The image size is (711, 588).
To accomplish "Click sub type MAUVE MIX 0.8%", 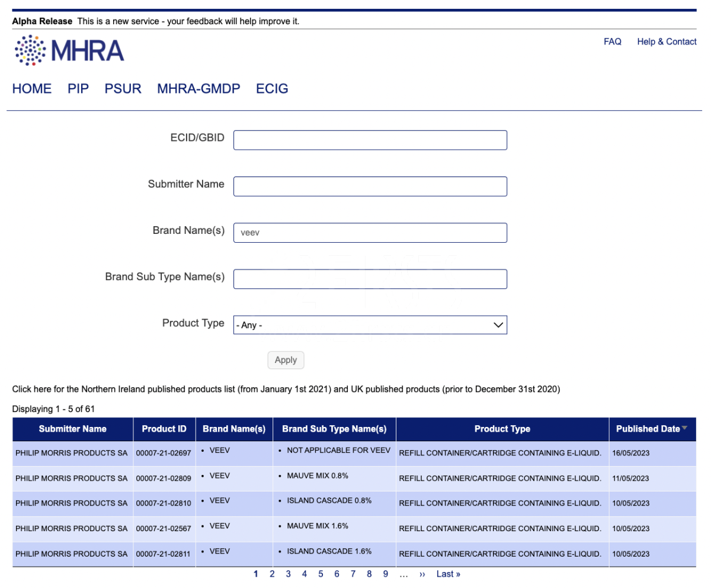I will (x=318, y=475).
